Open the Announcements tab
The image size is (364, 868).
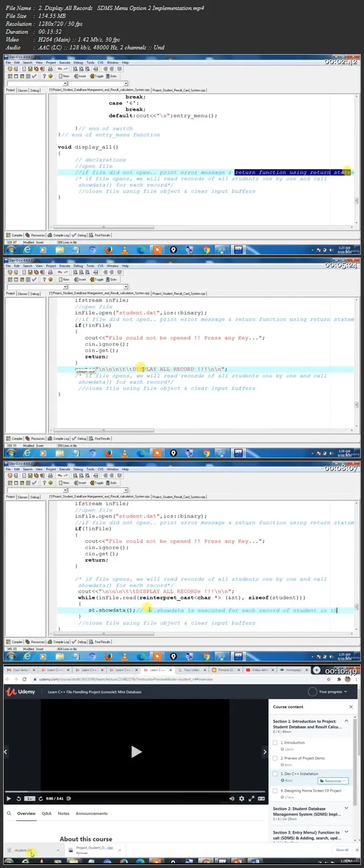click(92, 813)
